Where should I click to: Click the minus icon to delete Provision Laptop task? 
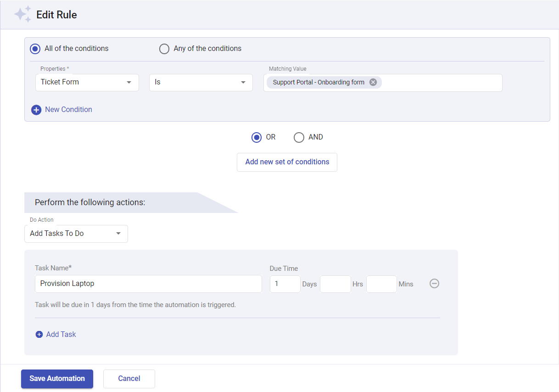coord(434,283)
